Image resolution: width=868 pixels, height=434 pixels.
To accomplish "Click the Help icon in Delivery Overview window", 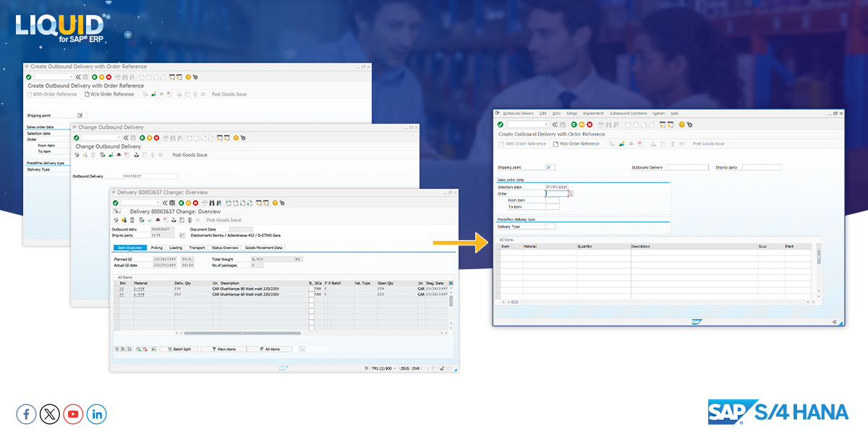I will coord(275,203).
